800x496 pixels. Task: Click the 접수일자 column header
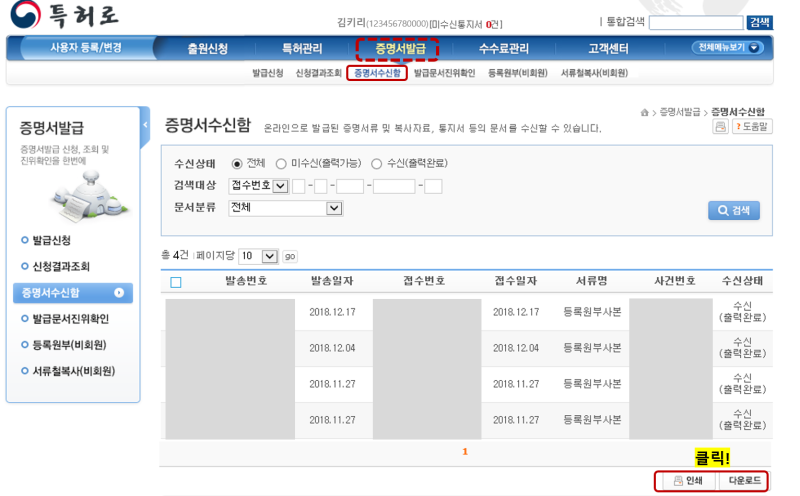click(516, 281)
